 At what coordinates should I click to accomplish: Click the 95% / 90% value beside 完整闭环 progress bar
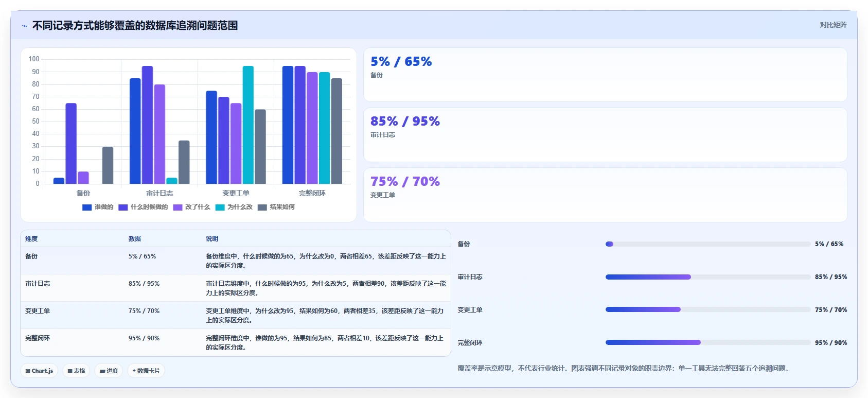[831, 343]
